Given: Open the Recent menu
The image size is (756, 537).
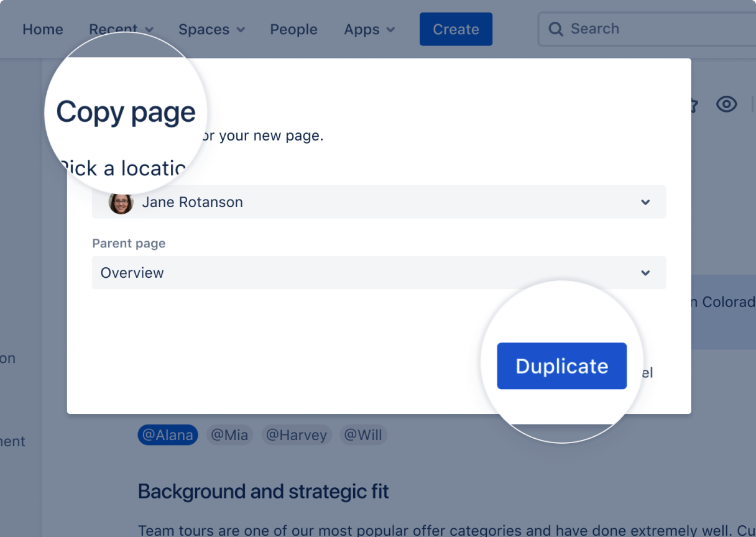Looking at the screenshot, I should tap(121, 29).
